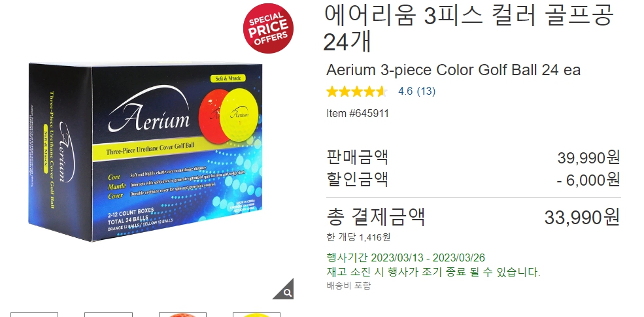The width and height of the screenshot is (644, 317).
Task: Click the 배송비 포함 shipping note
Action: click(348, 286)
